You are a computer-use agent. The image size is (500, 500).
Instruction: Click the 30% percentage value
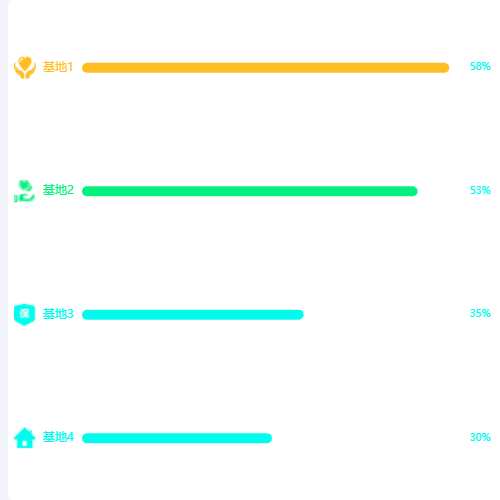[480, 437]
